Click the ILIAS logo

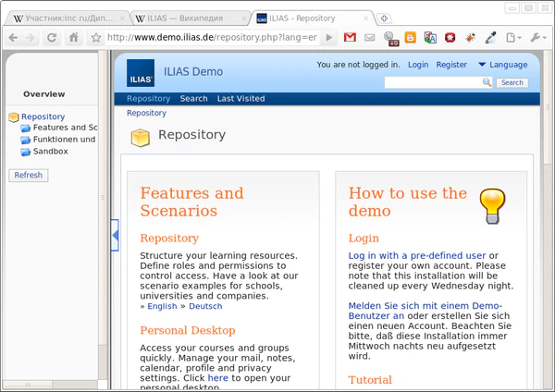click(141, 71)
